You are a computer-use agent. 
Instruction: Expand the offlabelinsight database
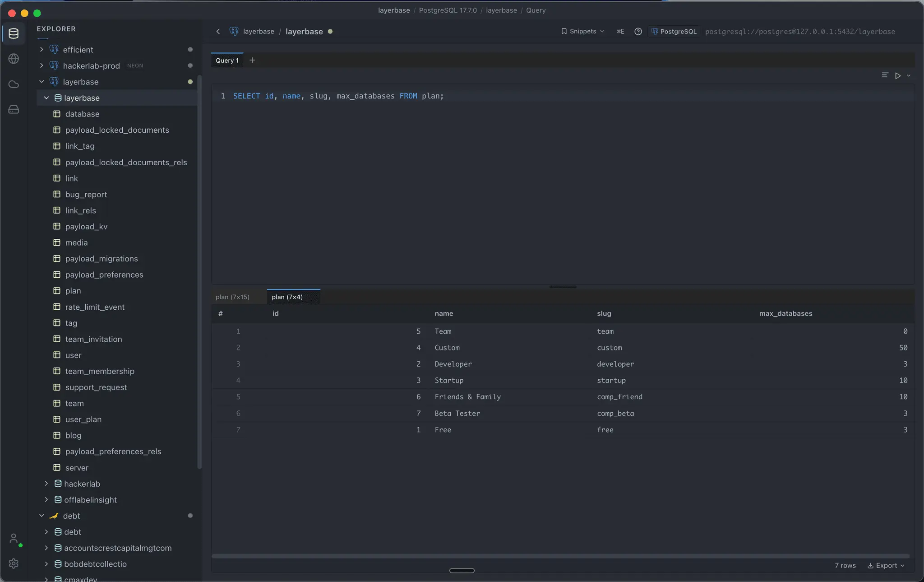pyautogui.click(x=46, y=499)
